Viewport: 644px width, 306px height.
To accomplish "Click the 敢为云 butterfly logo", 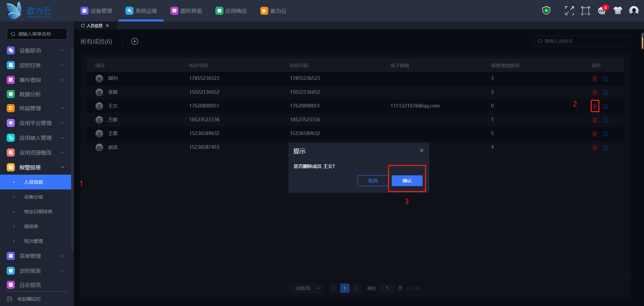I will (29, 11).
